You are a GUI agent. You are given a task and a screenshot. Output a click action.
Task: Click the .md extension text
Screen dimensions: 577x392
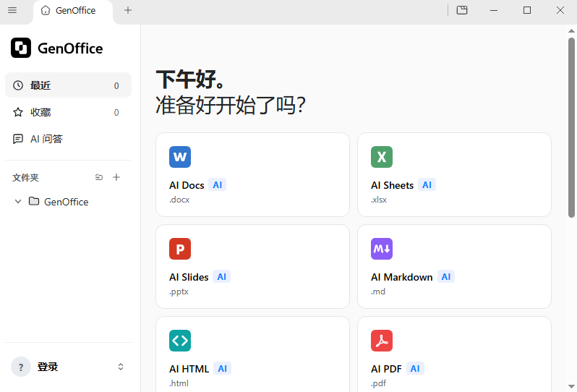378,291
